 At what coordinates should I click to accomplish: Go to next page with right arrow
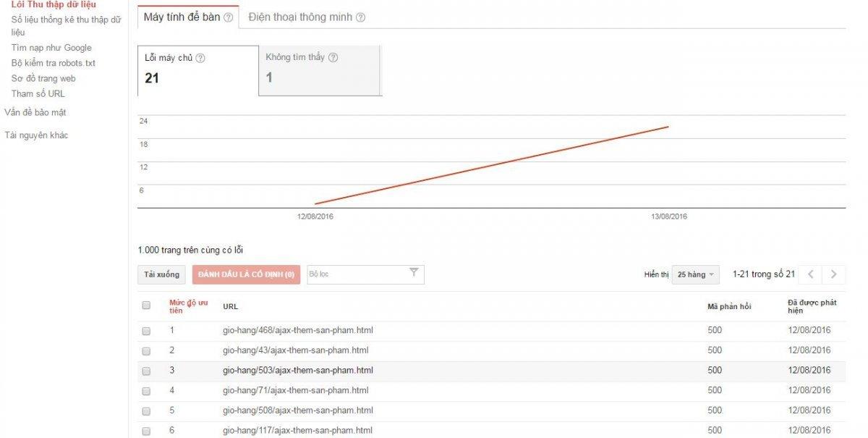(834, 274)
